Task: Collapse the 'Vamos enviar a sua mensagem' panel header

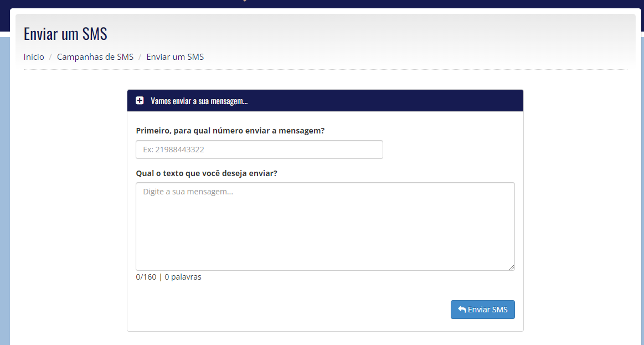Action: coord(325,101)
